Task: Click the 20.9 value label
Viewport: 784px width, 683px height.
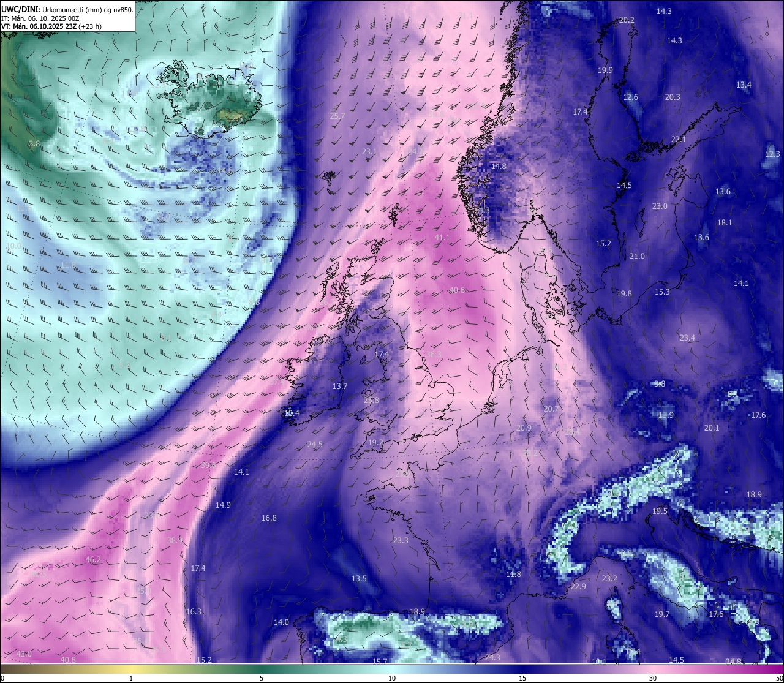Action: pyautogui.click(x=524, y=428)
